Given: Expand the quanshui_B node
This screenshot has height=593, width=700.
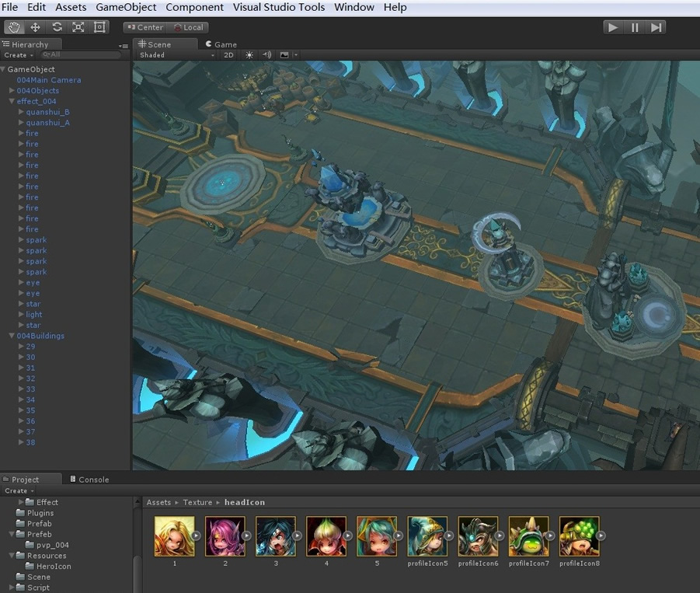Looking at the screenshot, I should click(21, 112).
